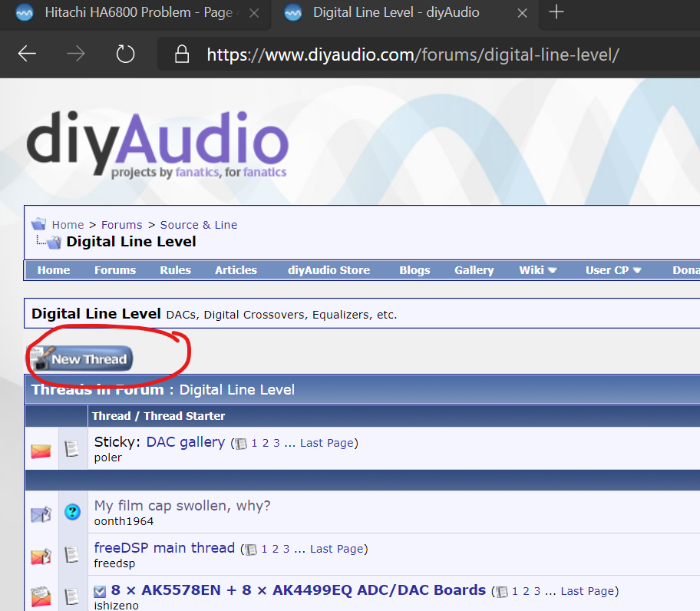
Task: Go to page 1 of AK5578EN thread
Action: (515, 591)
